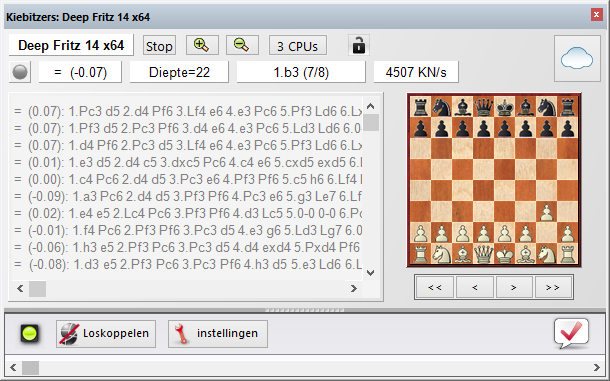Toggle the green LED indicator light
The width and height of the screenshot is (610, 381).
(30, 334)
